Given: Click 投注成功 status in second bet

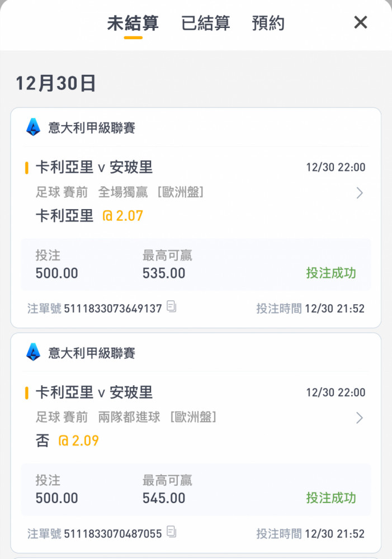Looking at the screenshot, I should coord(330,498).
